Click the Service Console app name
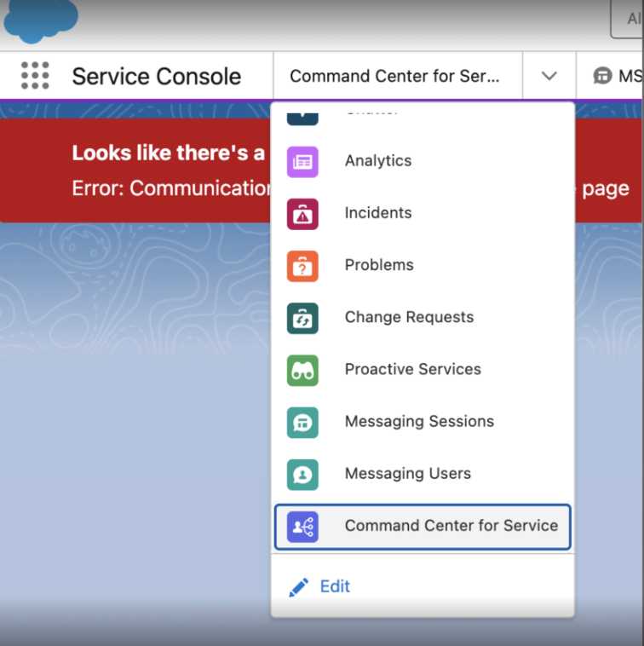The height and width of the screenshot is (646, 644). click(x=157, y=77)
